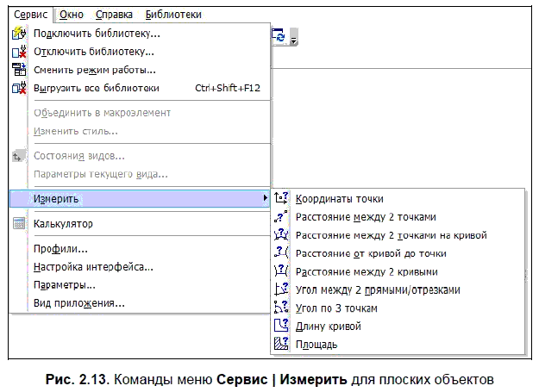Click the Координаты точки measure icon
The width and height of the screenshot is (539, 392).
[280, 199]
